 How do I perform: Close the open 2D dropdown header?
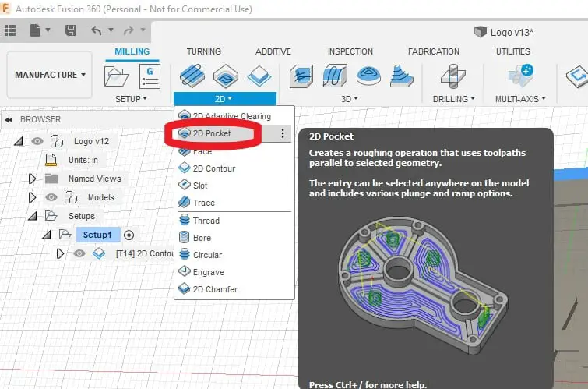(x=224, y=99)
